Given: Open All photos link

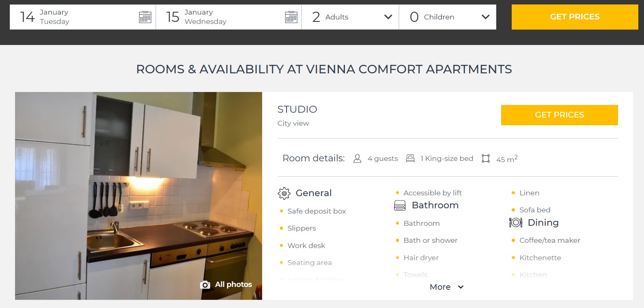Looking at the screenshot, I should click(233, 284).
